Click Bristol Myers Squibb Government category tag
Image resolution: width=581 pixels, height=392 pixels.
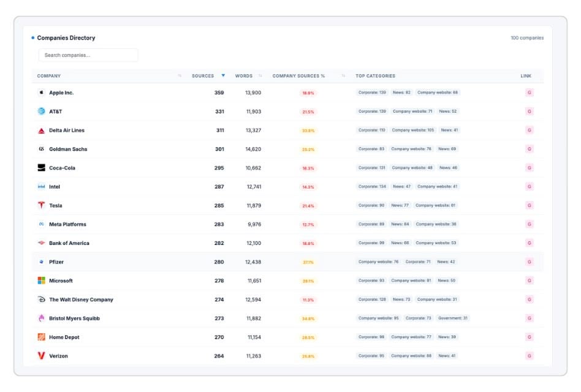point(453,318)
